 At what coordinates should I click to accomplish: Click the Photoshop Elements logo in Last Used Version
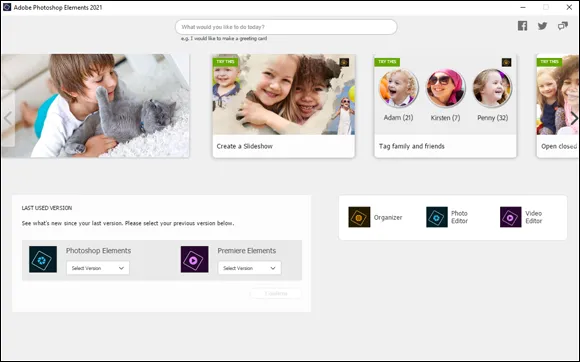point(43,259)
